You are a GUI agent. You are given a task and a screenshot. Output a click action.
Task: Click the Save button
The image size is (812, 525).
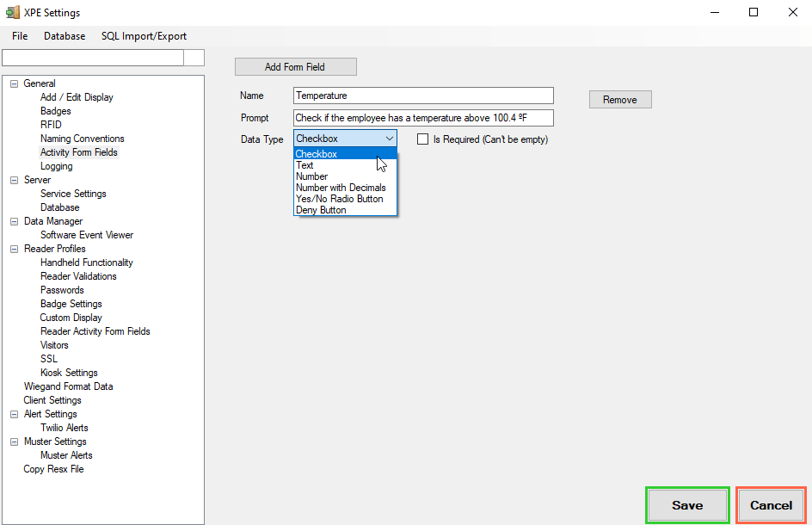click(687, 505)
